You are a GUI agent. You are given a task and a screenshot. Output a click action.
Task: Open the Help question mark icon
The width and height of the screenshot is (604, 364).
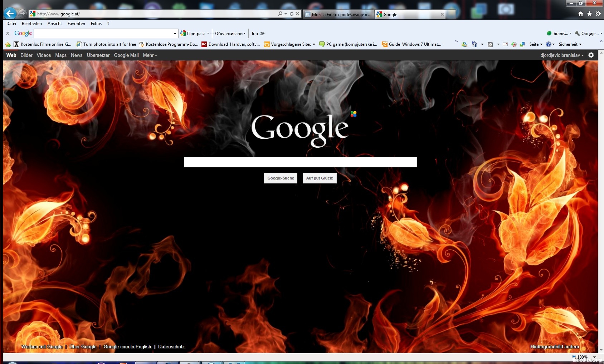pyautogui.click(x=548, y=44)
